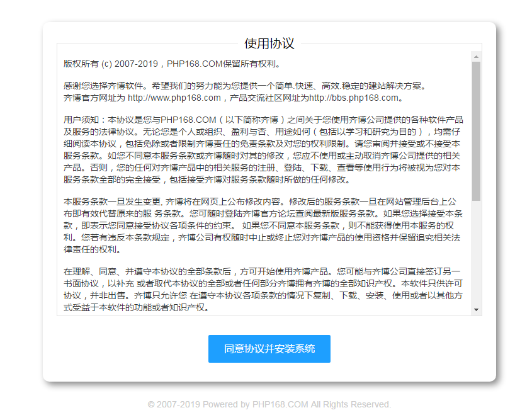The image size is (532, 415).
Task: Click the paragraph starting 用户须知
Action: coord(263,150)
